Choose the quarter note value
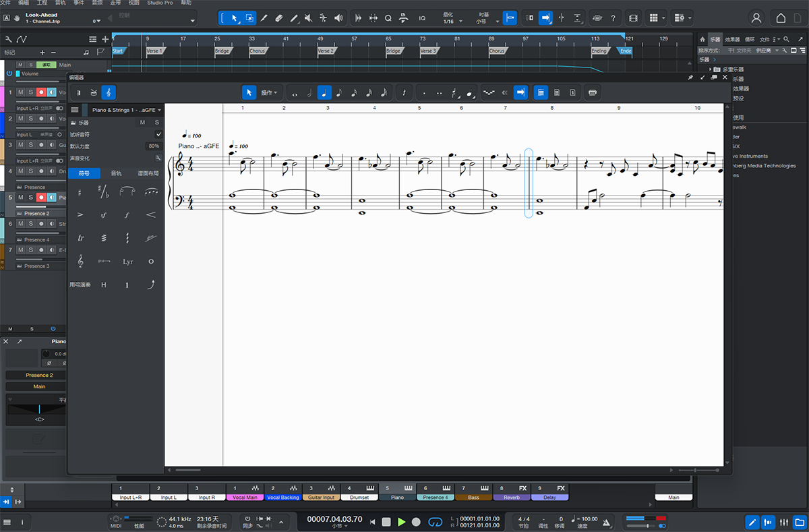Viewport: 809px width, 532px height. (x=324, y=92)
